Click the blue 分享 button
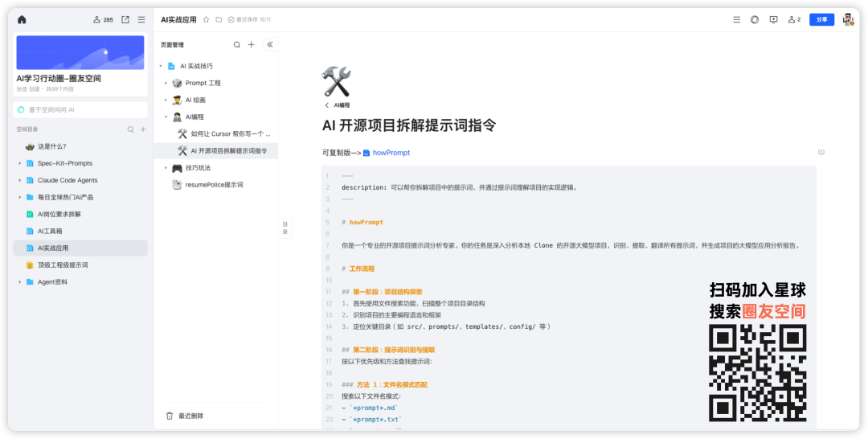This screenshot has height=439, width=868. pyautogui.click(x=821, y=19)
